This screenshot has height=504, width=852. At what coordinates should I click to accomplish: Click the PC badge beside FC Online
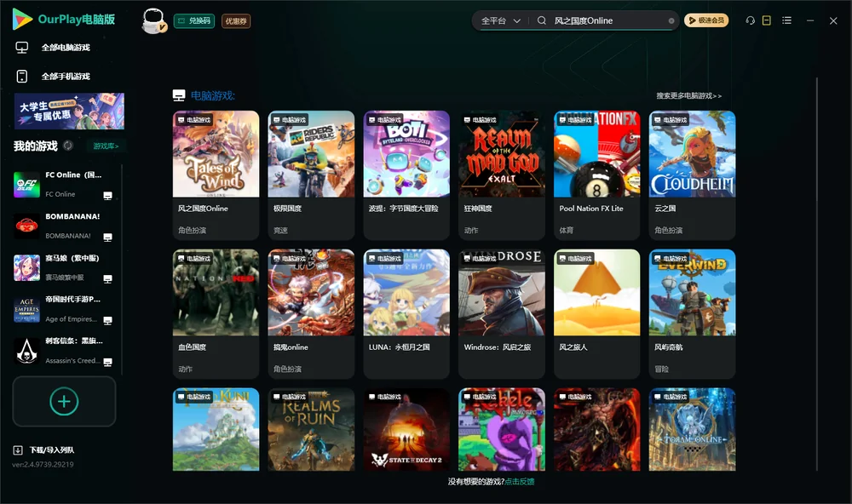point(107,196)
